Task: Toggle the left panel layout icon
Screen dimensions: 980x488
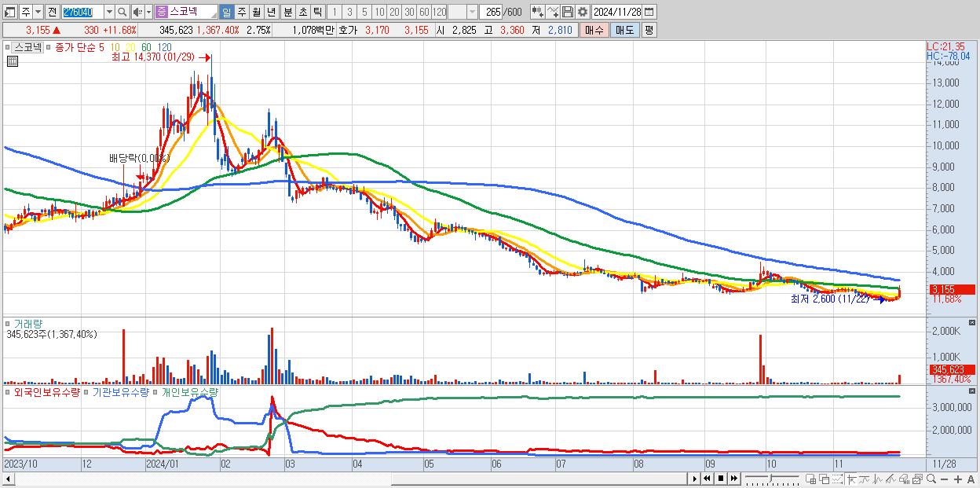Action: 10,12
